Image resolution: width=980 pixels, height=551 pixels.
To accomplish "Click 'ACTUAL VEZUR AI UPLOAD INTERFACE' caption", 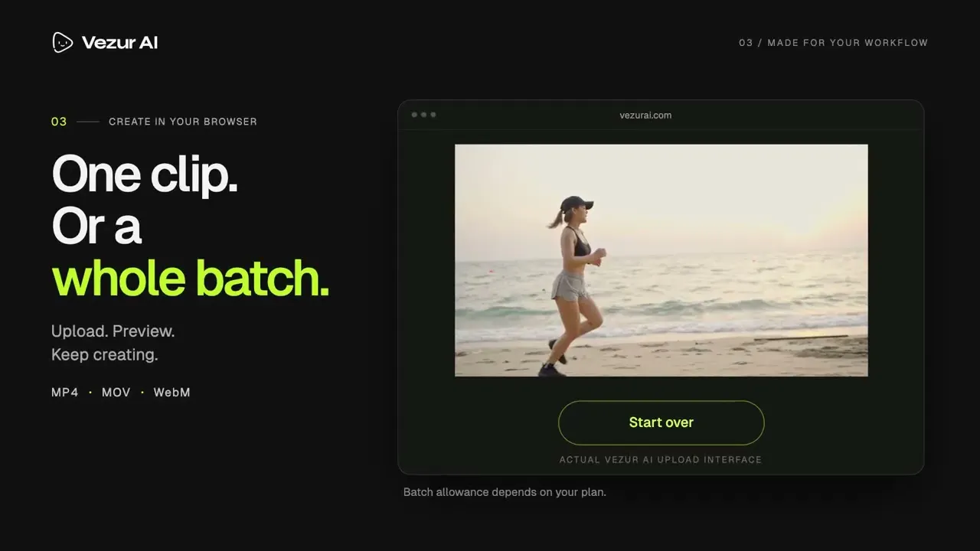I will pyautogui.click(x=661, y=460).
